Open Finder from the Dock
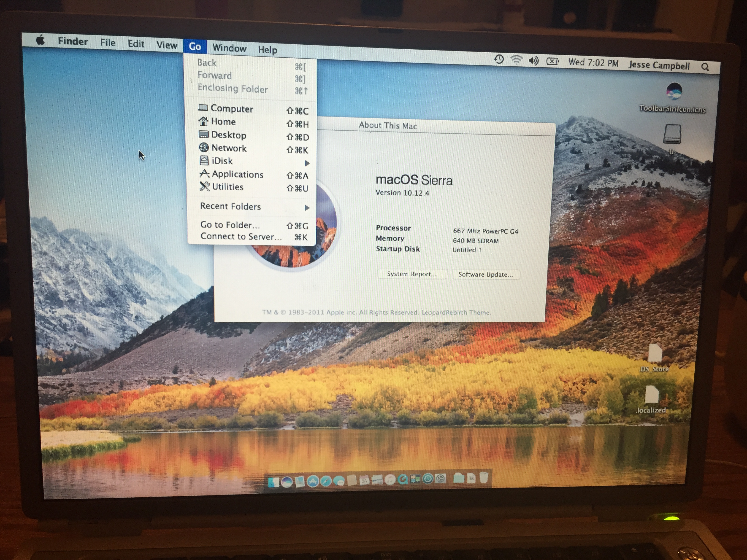Image resolution: width=747 pixels, height=560 pixels. coord(274,482)
